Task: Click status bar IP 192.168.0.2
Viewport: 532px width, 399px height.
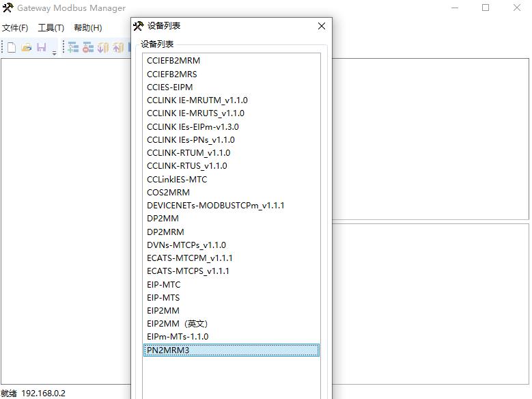Action: 44,394
